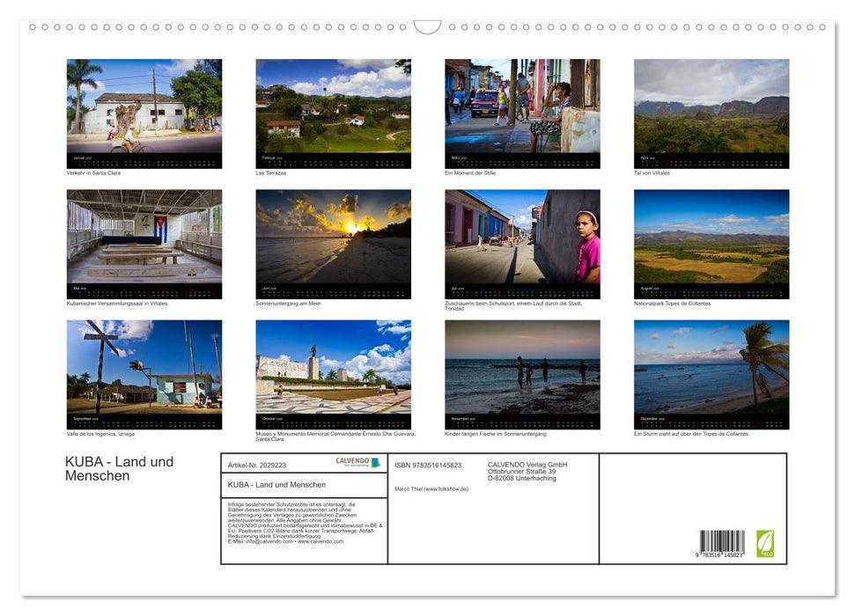Open the Che Guevara Memorial October photo
This screenshot has width=855, height=616.
coord(333,368)
